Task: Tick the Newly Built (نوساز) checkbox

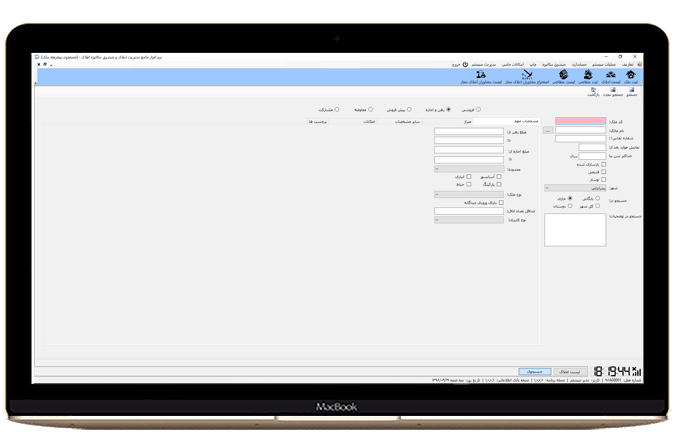Action: click(604, 179)
